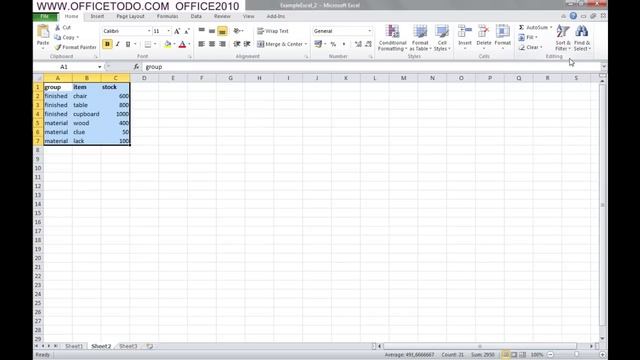Center text horizontally

click(212, 44)
